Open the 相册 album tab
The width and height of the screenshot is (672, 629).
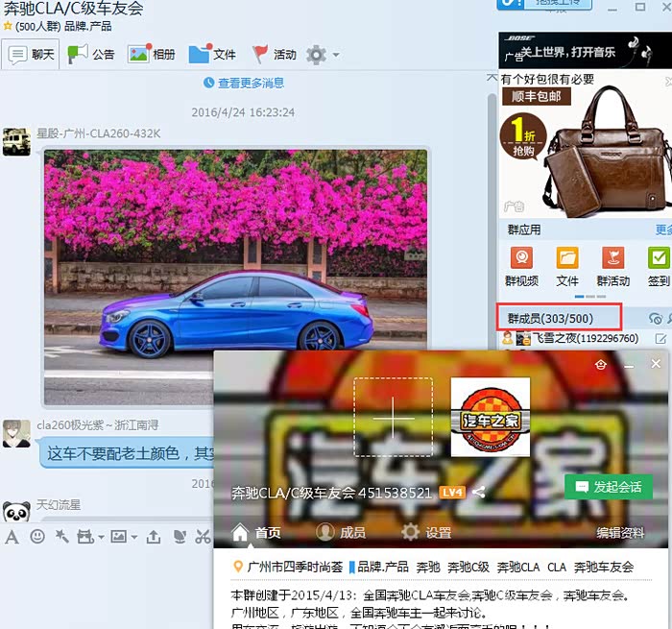pyautogui.click(x=152, y=55)
